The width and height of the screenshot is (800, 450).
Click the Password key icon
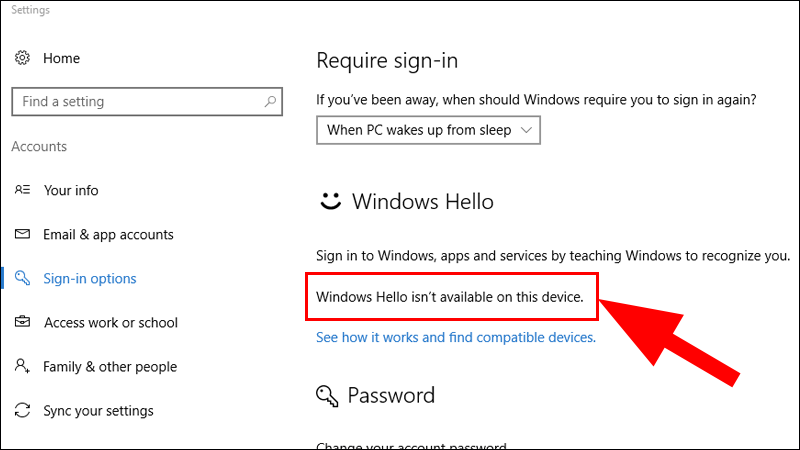coord(327,396)
